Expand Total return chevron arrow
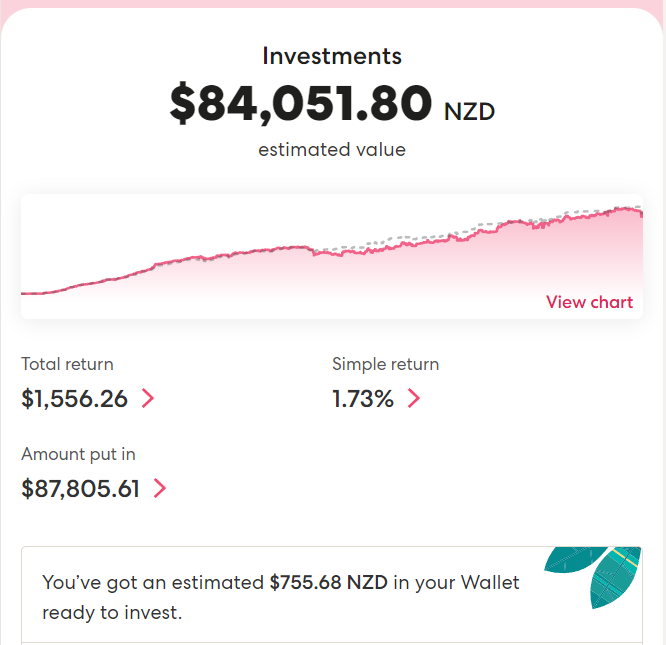Image resolution: width=666 pixels, height=645 pixels. (x=148, y=399)
